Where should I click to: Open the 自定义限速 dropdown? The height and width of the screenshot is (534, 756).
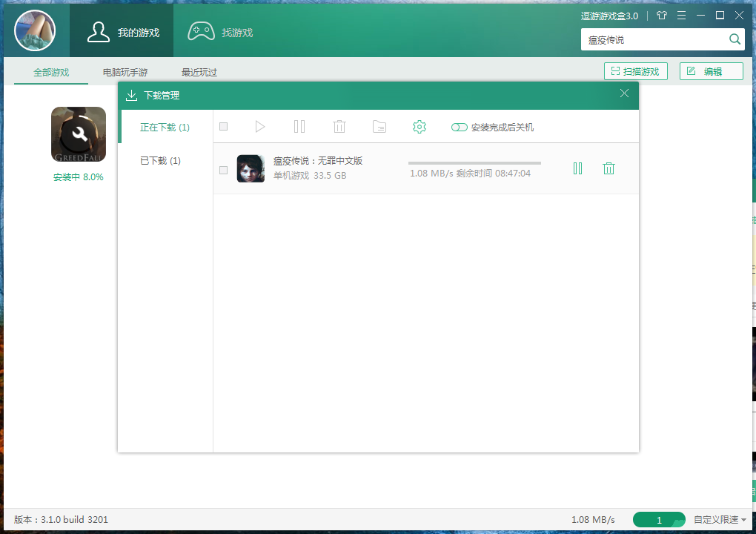tap(720, 519)
